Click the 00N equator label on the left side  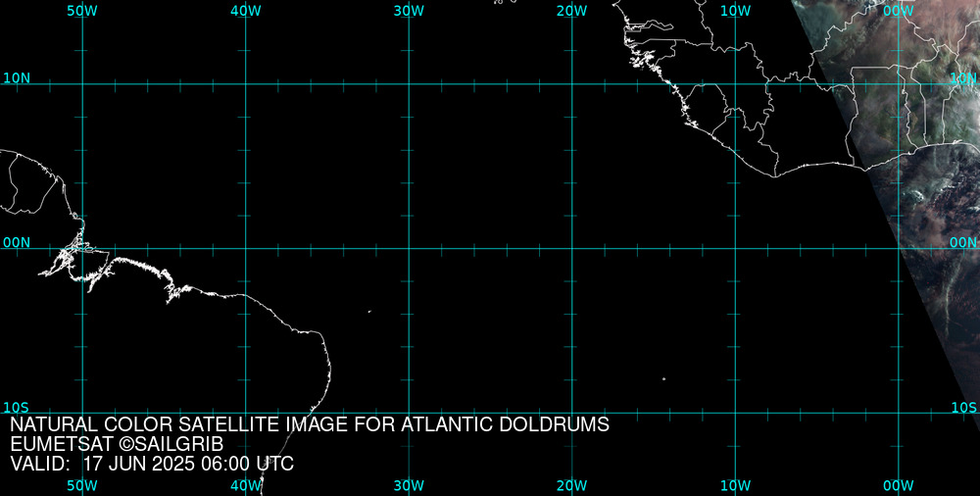[x=17, y=243]
